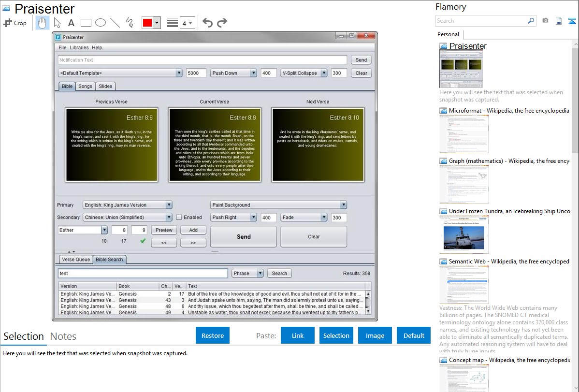This screenshot has width=579, height=392.
Task: Pick the freehand scribble tool
Action: point(130,23)
